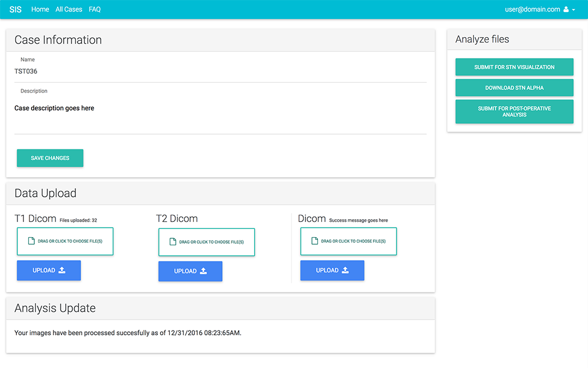Viewport: 588px width, 368px height.
Task: Click the file icon in T1 Dicom dropzone
Action: coord(32,241)
